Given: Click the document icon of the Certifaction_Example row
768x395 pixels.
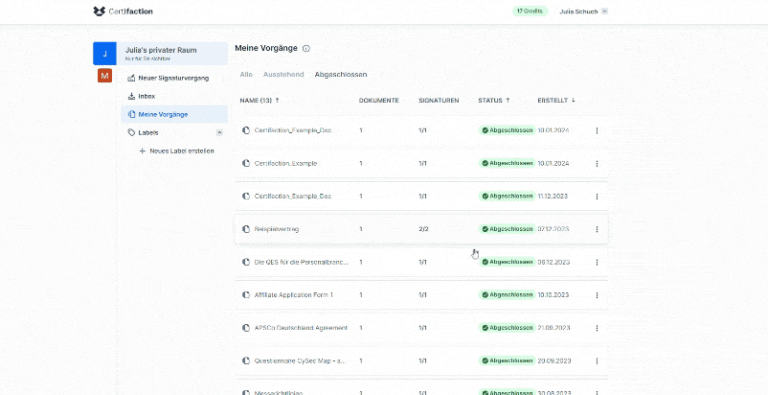Looking at the screenshot, I should pyautogui.click(x=246, y=163).
